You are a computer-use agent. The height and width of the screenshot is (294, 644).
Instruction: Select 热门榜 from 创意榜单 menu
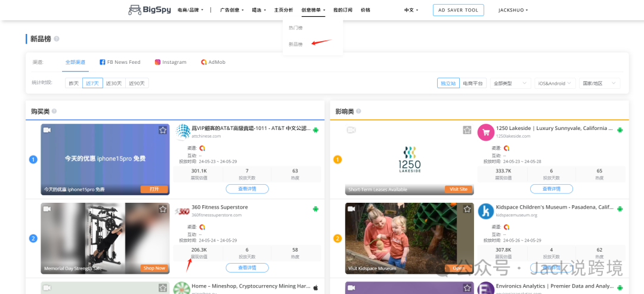[296, 28]
